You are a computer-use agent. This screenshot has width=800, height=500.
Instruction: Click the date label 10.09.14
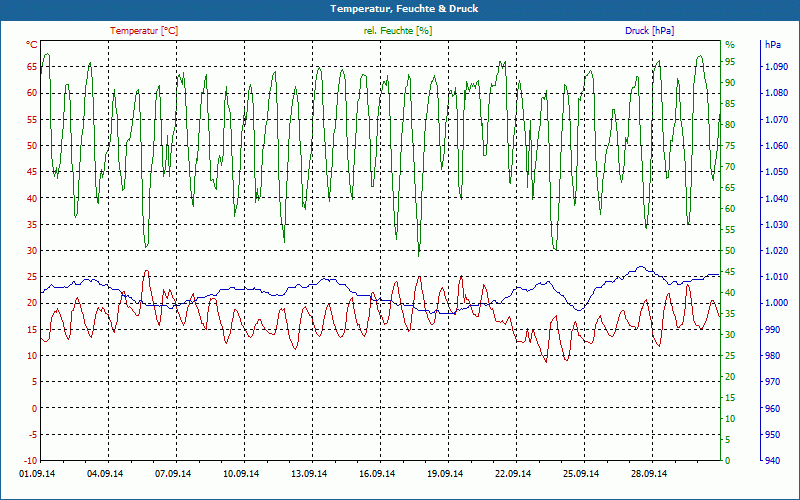[241, 474]
